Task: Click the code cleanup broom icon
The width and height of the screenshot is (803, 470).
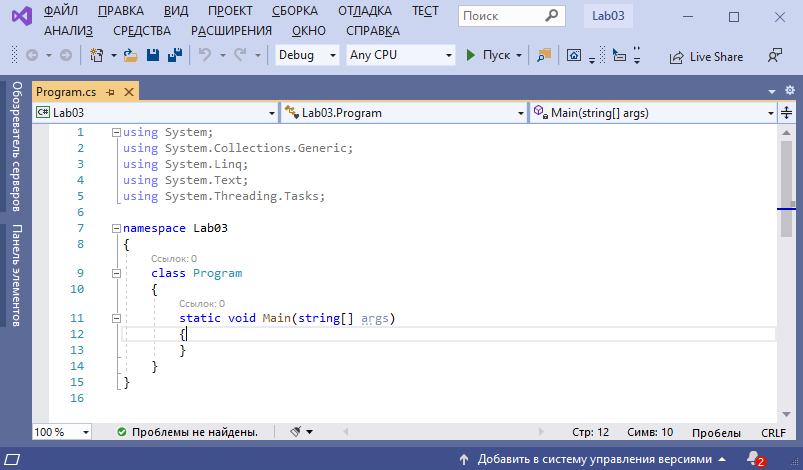Action: pos(295,432)
